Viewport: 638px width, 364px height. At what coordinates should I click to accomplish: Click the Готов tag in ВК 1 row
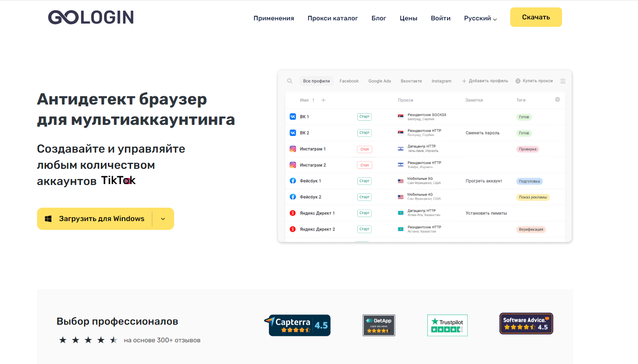pos(524,117)
